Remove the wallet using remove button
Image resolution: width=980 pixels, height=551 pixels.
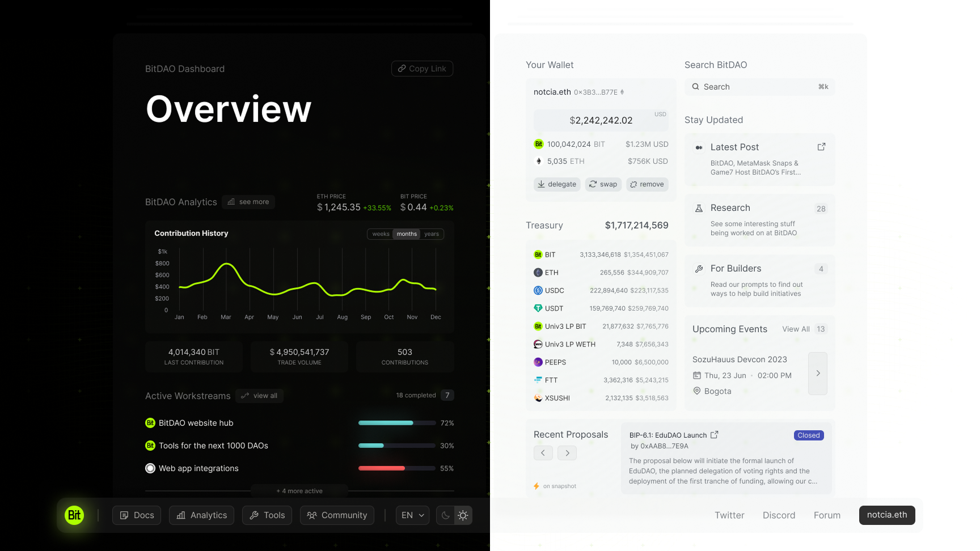click(x=647, y=184)
